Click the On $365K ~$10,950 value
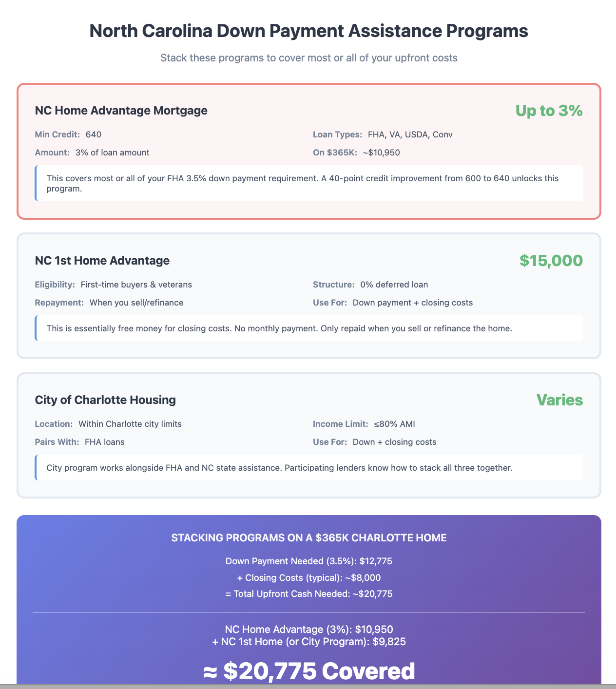Image resolution: width=616 pixels, height=689 pixels. [356, 153]
